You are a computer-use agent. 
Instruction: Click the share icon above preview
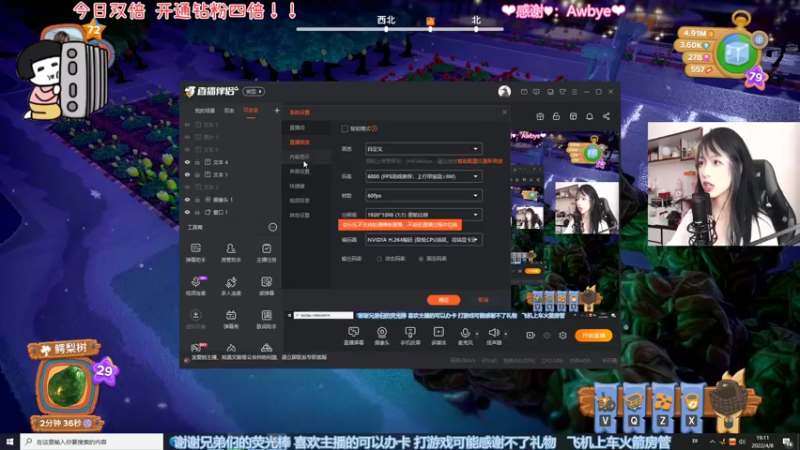(606, 116)
